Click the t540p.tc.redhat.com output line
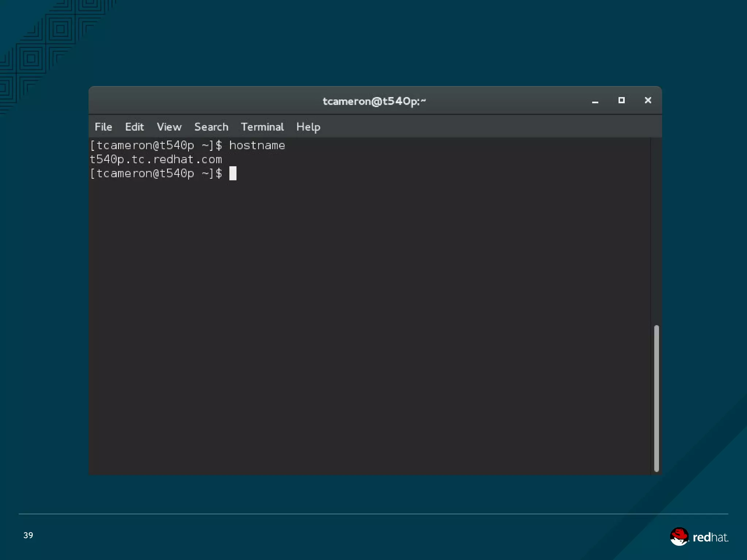This screenshot has height=560, width=747. pos(156,160)
